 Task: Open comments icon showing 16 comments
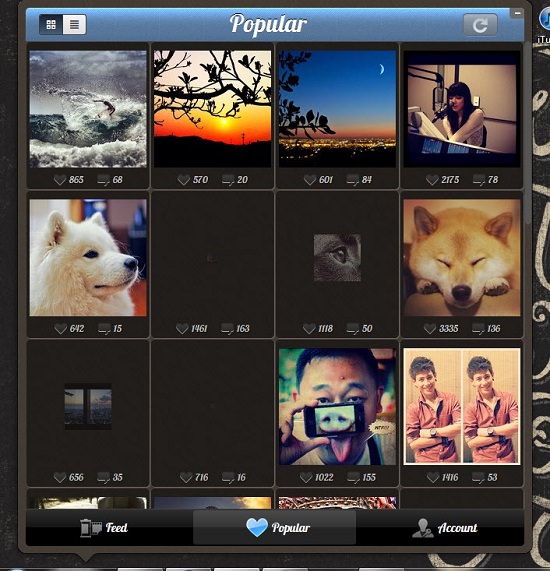(228, 477)
